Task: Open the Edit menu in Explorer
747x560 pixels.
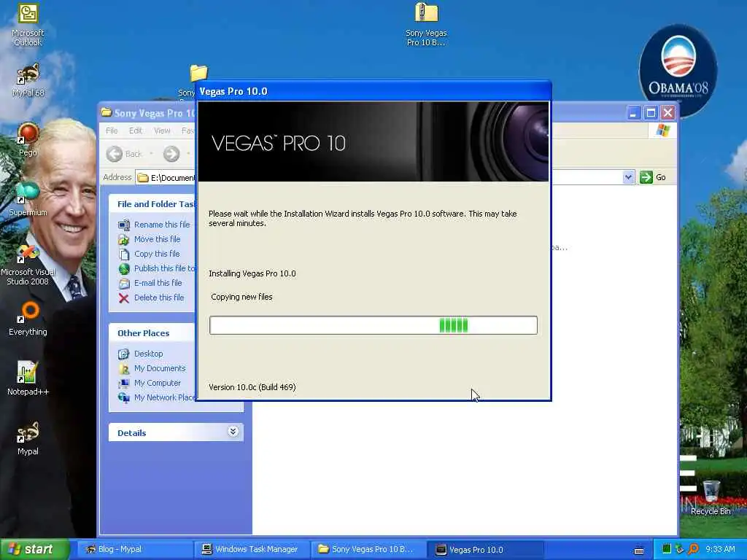Action: click(x=135, y=131)
